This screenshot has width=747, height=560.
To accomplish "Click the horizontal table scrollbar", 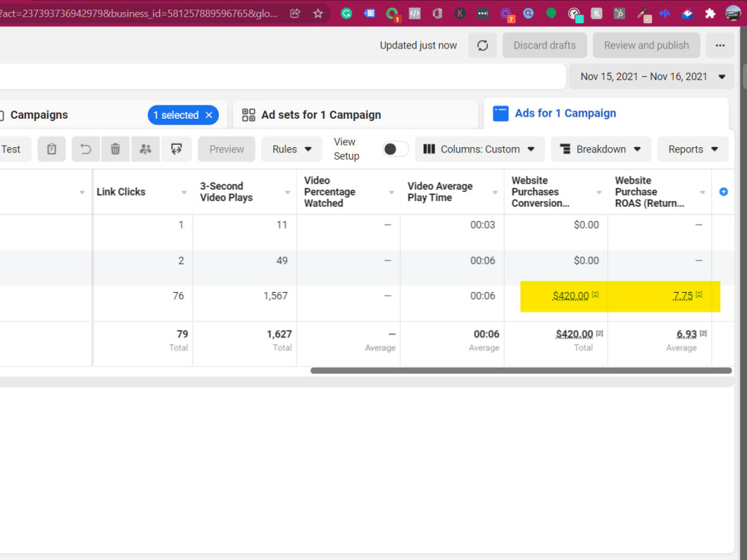I will pyautogui.click(x=521, y=370).
